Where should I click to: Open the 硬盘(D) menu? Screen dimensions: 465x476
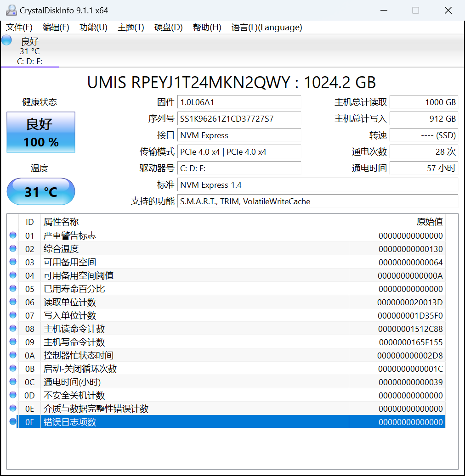[168, 28]
